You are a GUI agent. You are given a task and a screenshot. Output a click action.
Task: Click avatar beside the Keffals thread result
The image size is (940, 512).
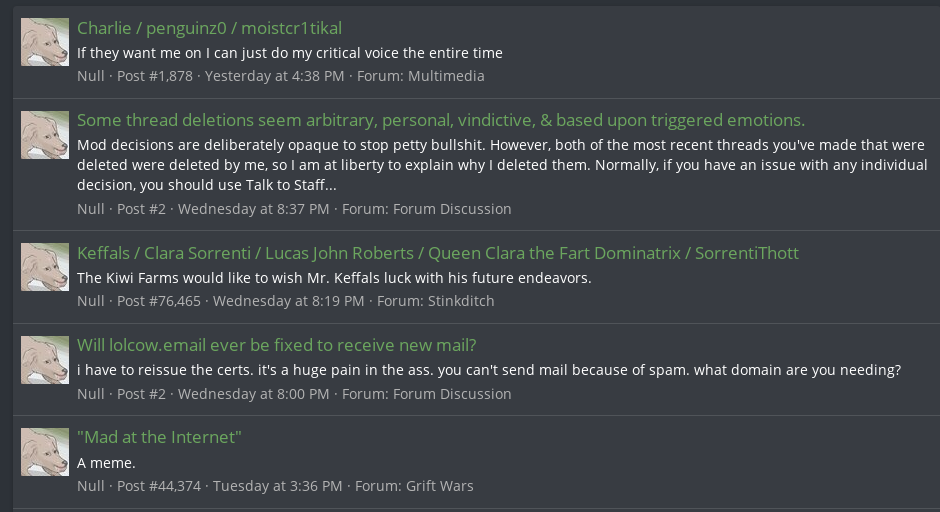point(45,267)
